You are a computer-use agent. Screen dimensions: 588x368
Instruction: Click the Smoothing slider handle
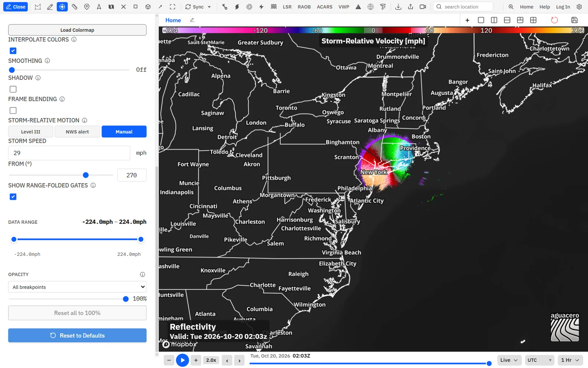12,70
